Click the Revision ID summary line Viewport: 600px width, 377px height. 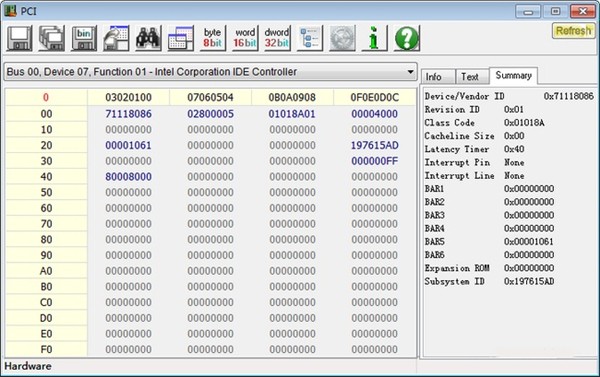click(x=474, y=109)
